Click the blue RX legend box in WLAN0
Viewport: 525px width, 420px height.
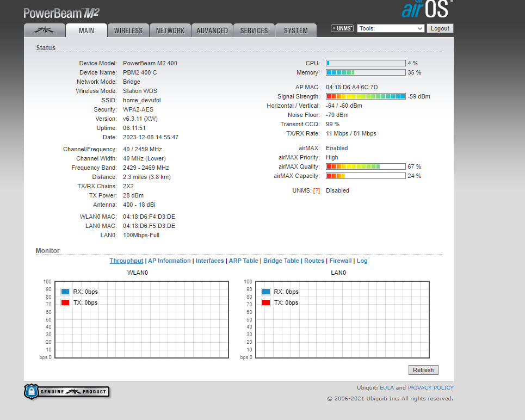pyautogui.click(x=65, y=292)
